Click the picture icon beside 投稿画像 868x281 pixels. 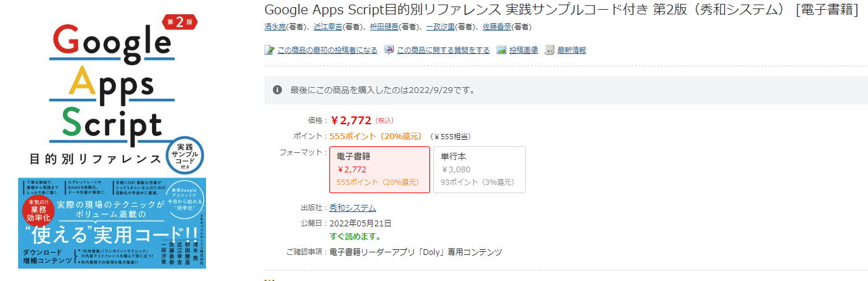click(x=502, y=50)
